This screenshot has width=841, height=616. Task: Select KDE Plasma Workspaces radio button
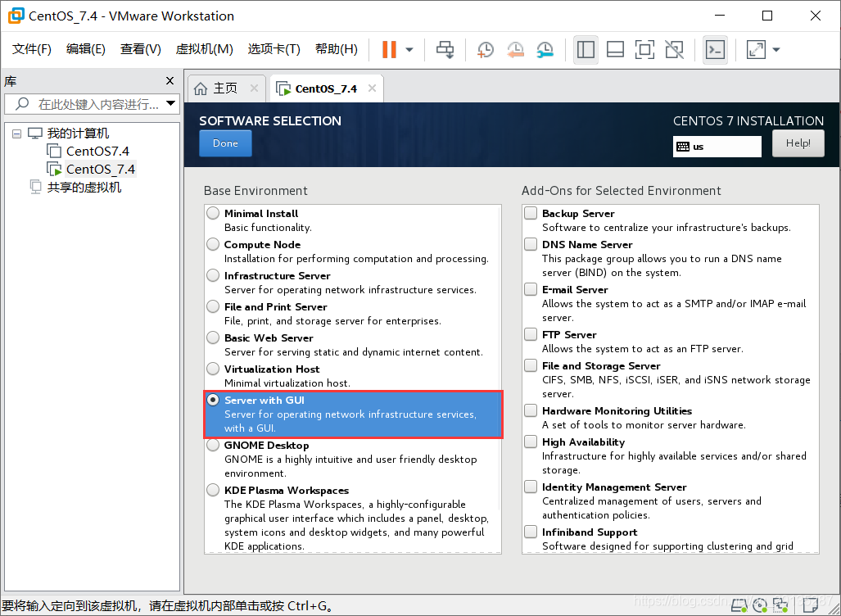213,490
